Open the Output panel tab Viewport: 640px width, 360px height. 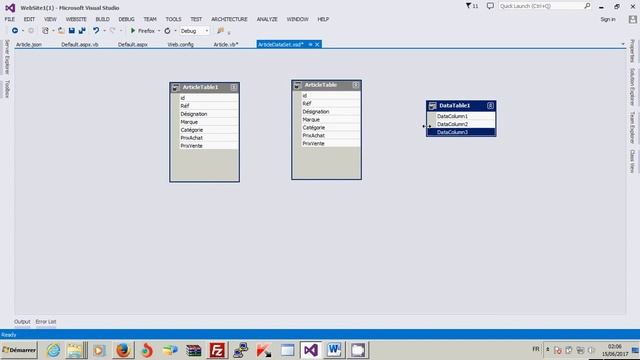[x=22, y=322]
